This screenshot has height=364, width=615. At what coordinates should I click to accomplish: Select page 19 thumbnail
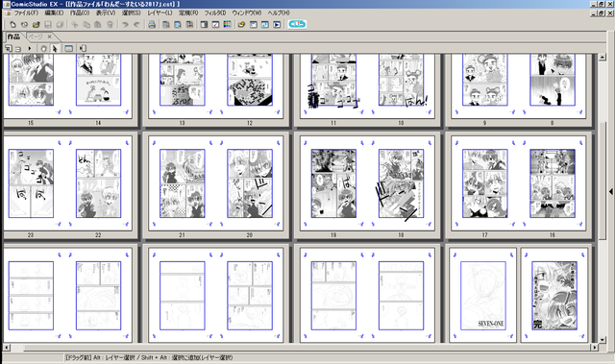pos(333,183)
